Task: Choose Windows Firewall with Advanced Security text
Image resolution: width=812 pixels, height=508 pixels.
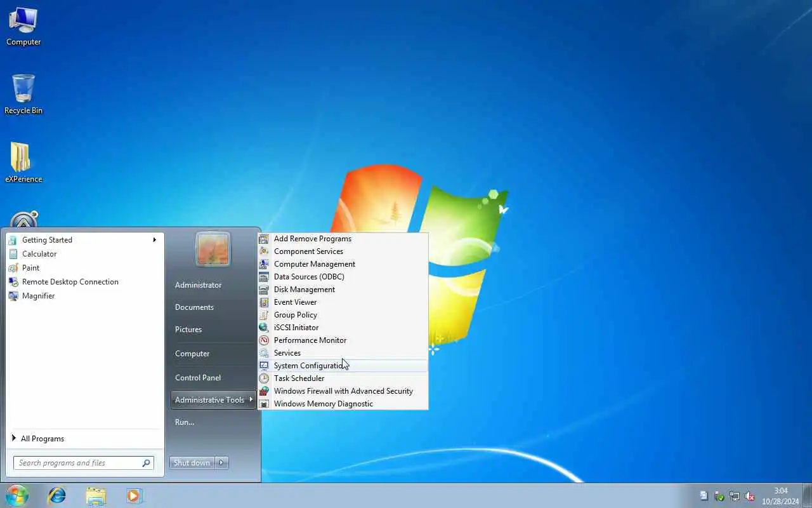Action: [x=343, y=391]
